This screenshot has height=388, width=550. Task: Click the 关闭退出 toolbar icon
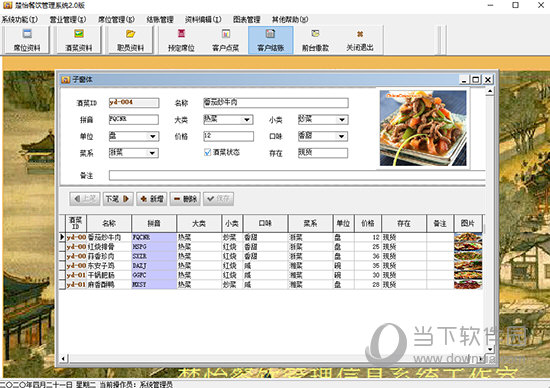click(360, 34)
